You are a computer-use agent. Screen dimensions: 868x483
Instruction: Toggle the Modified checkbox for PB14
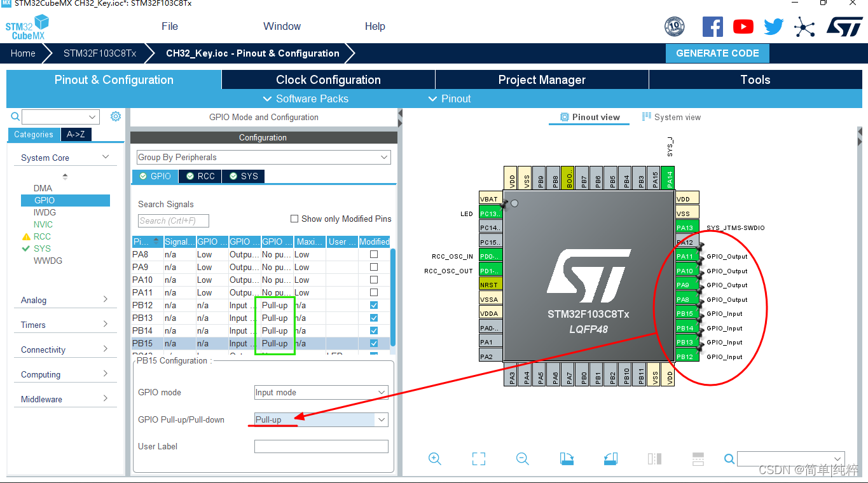374,330
